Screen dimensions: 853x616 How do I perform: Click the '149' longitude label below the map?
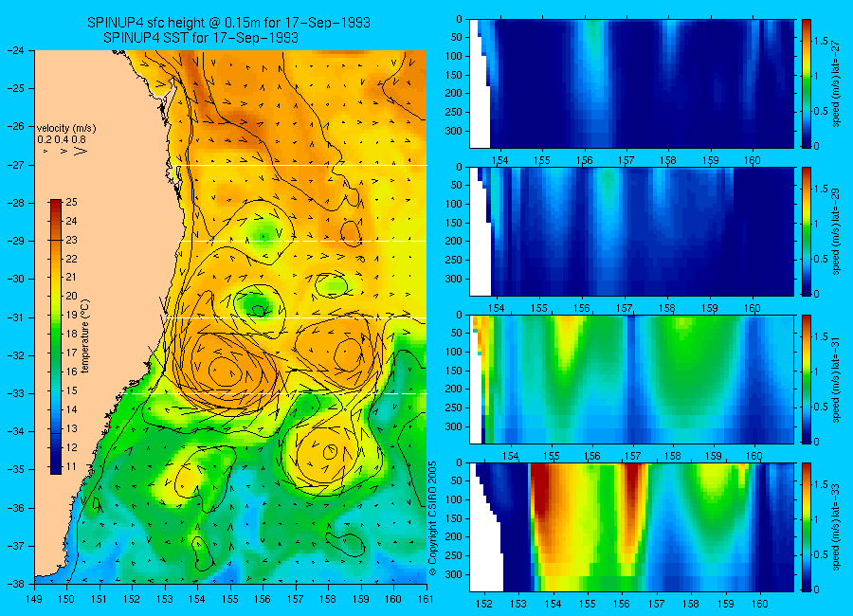[34, 599]
